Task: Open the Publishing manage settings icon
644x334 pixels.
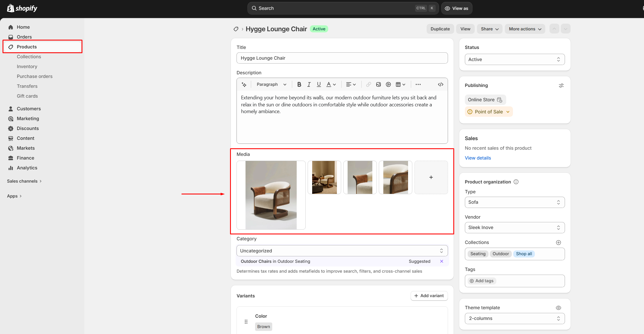Action: click(561, 86)
